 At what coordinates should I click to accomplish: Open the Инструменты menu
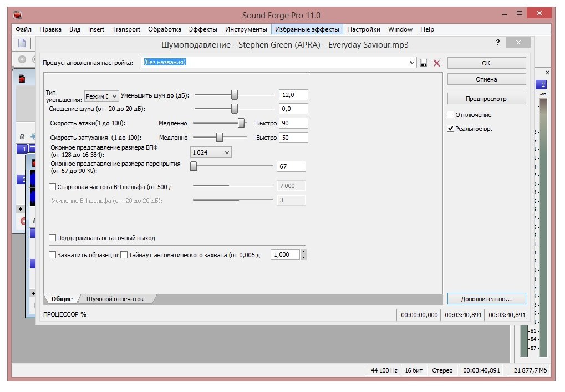click(246, 29)
